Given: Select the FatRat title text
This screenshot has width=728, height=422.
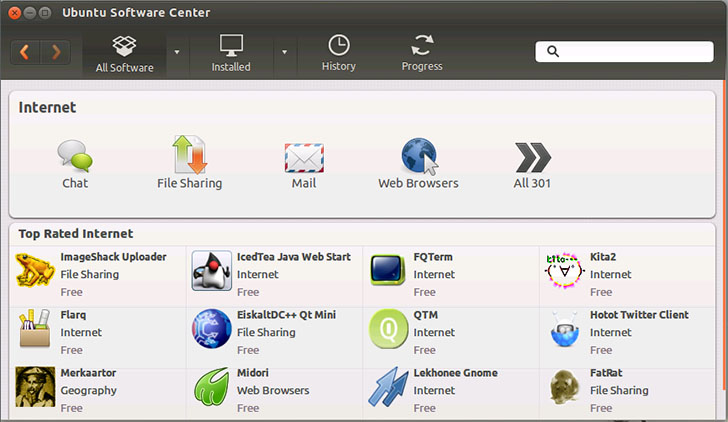Looking at the screenshot, I should click(606, 373).
